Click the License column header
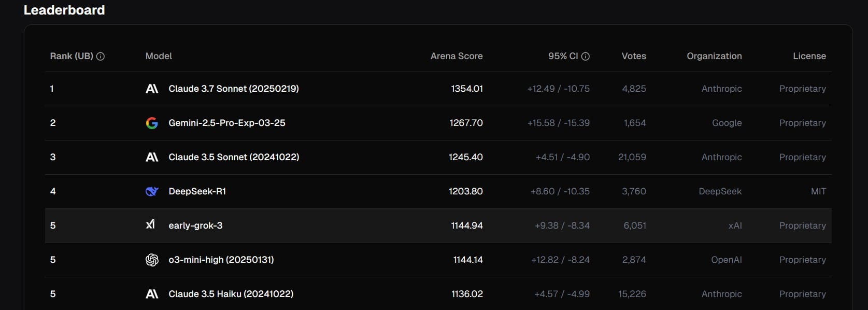 [x=809, y=56]
